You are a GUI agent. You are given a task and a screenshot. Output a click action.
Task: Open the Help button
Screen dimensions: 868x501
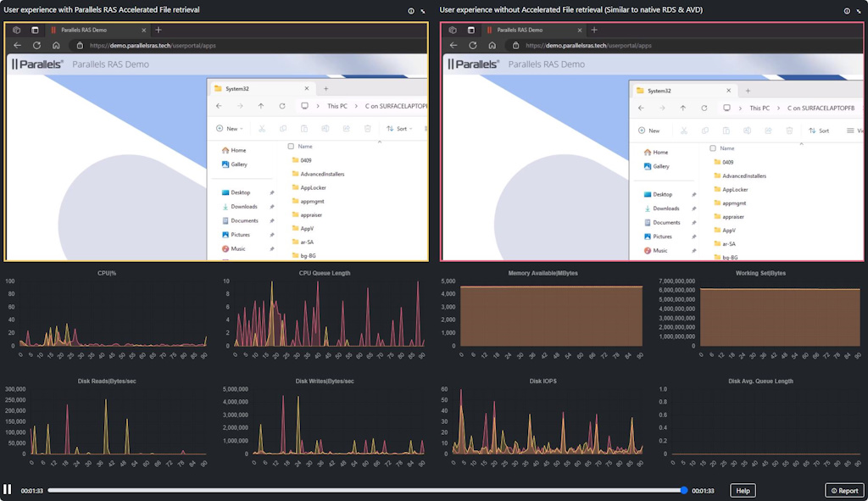click(x=743, y=491)
